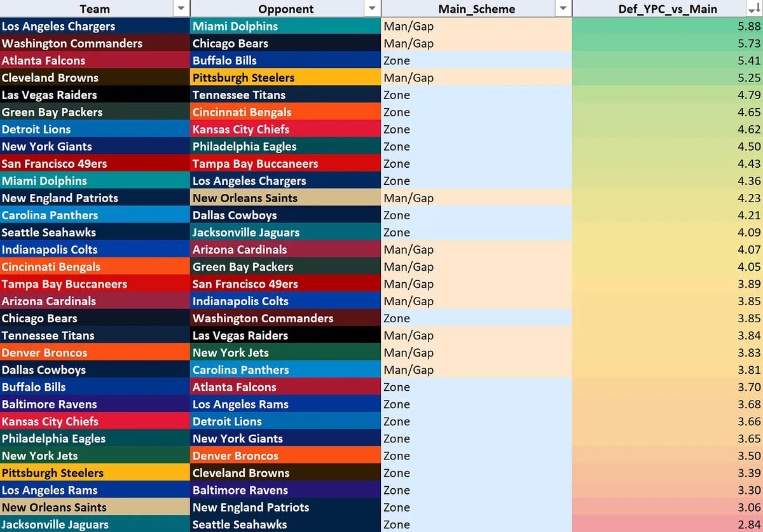Open the Team column filter dropdown
763x532 pixels.
[181, 9]
